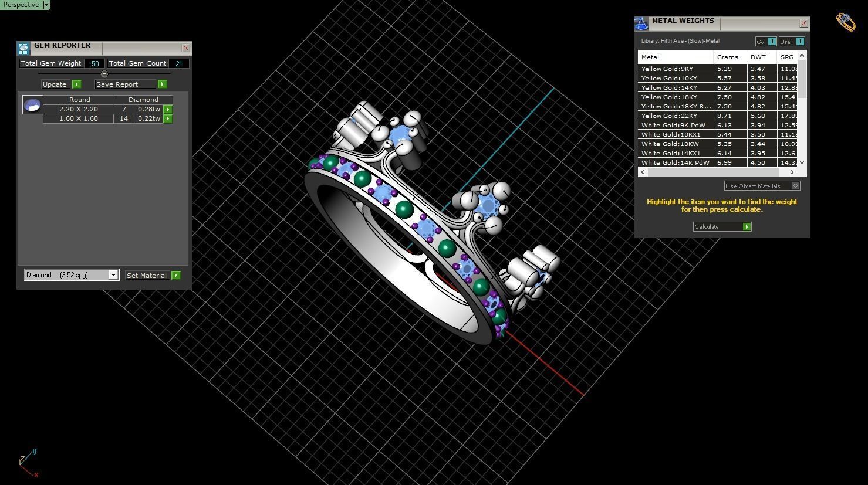Click the Set Material button
This screenshot has height=485, width=868.
(x=147, y=276)
